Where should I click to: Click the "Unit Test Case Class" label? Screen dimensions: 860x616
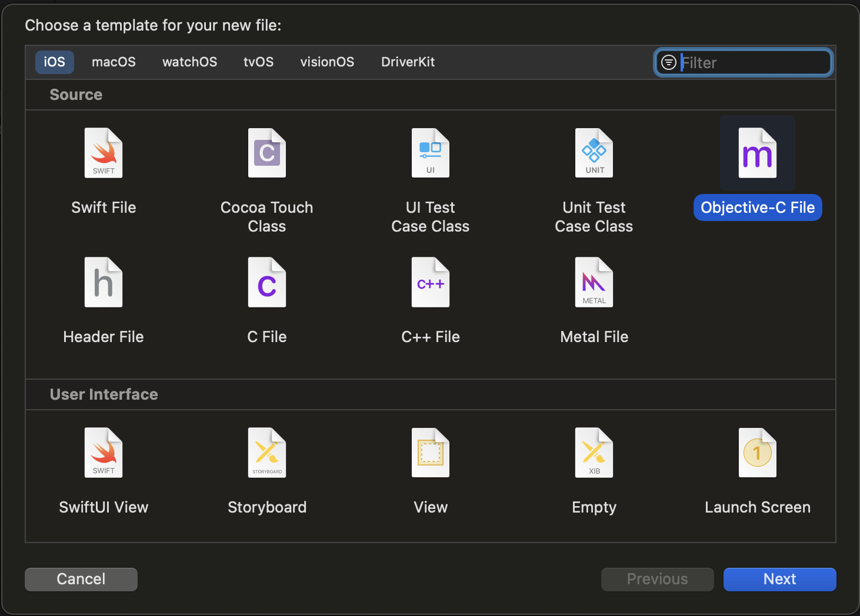pyautogui.click(x=594, y=217)
